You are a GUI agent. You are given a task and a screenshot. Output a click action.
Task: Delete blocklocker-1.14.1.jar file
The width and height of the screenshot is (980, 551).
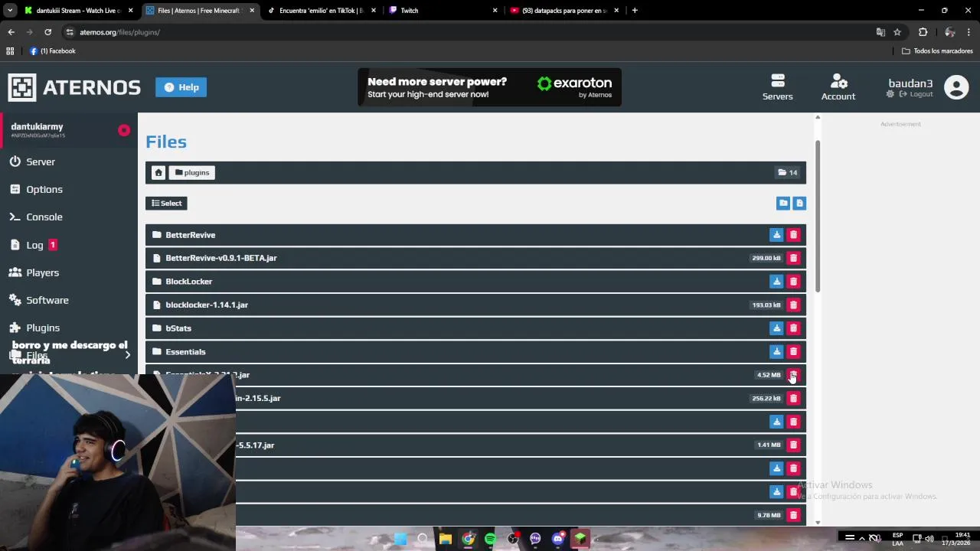[793, 305]
